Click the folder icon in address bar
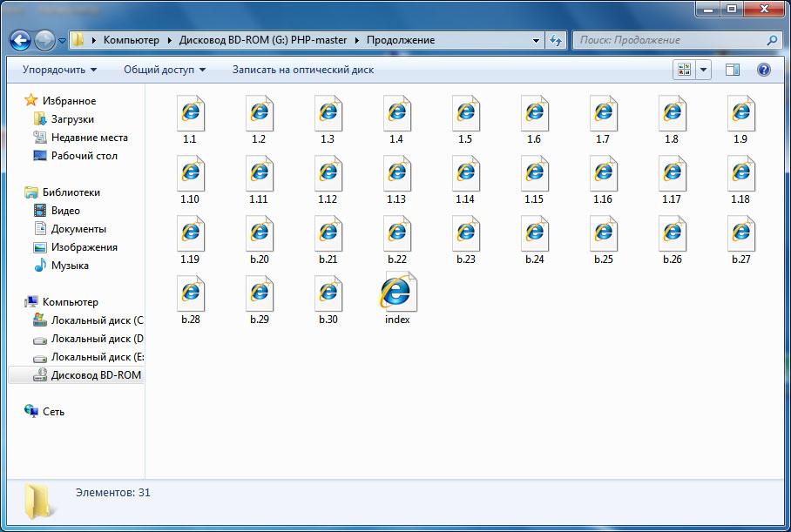Image resolution: width=791 pixels, height=532 pixels. click(78, 40)
